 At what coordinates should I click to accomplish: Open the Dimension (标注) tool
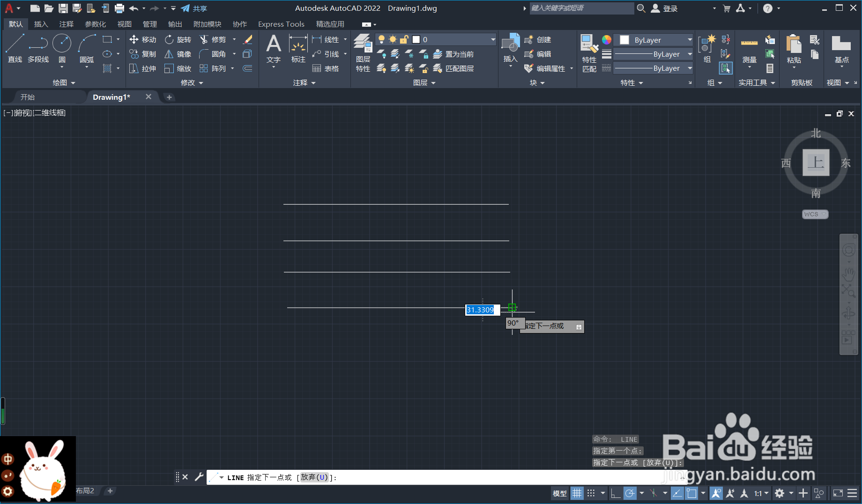coord(298,49)
